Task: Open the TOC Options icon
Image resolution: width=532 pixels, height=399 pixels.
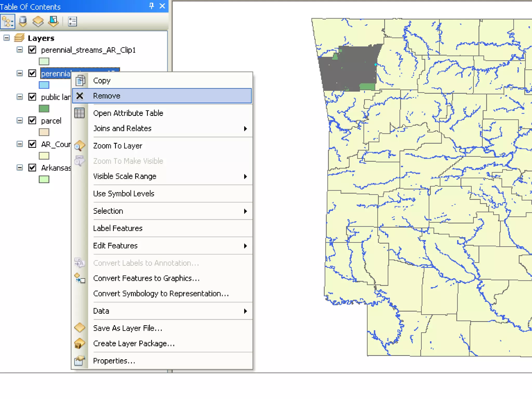Action: click(72, 22)
